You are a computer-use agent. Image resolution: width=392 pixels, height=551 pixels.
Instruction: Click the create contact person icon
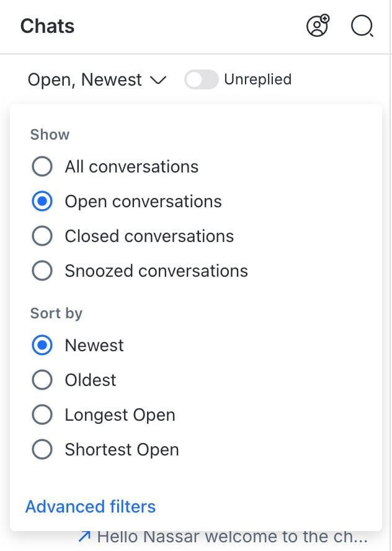coord(317,26)
